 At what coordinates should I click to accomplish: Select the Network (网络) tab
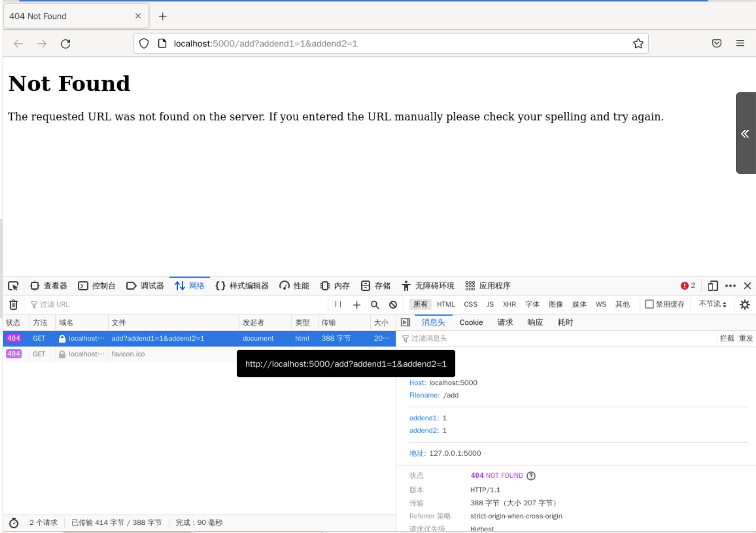(x=190, y=286)
